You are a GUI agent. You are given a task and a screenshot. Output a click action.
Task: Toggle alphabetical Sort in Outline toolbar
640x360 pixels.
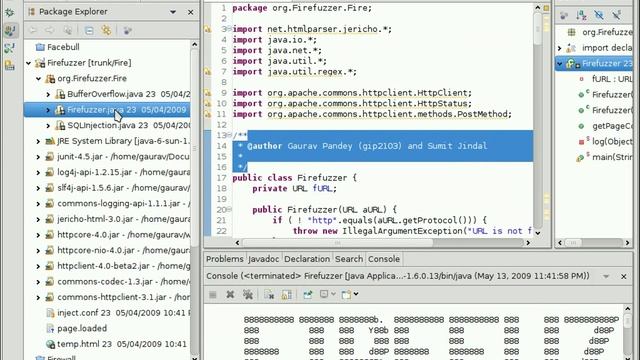click(581, 16)
